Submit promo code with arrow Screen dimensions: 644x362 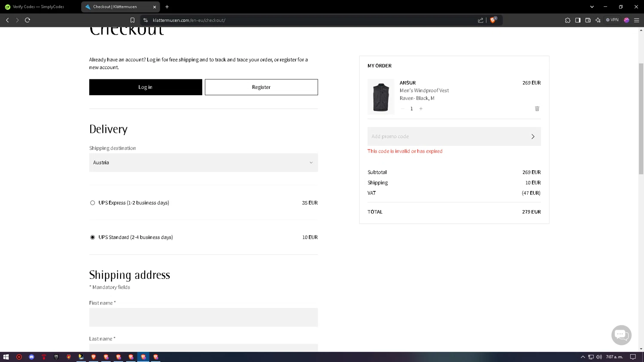tap(533, 136)
